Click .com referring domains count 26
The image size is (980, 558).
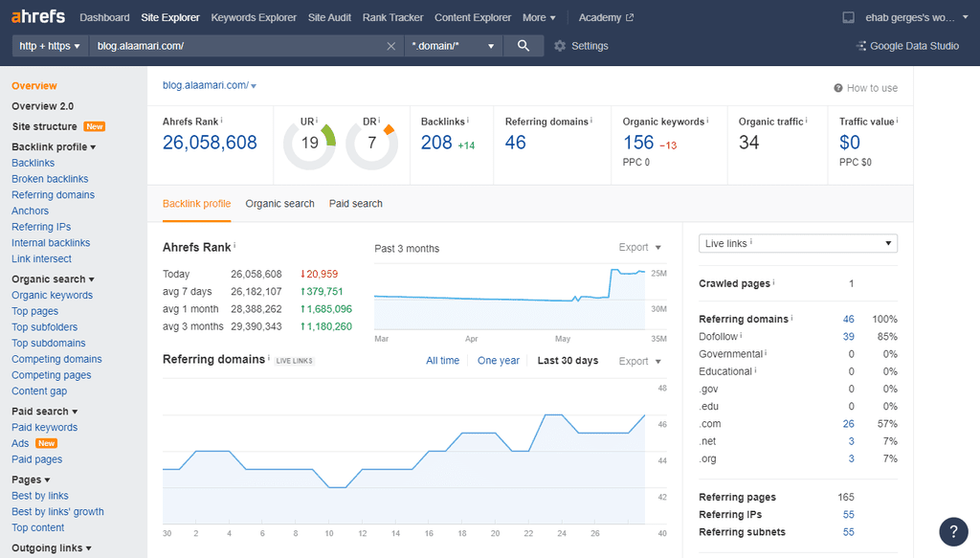click(x=848, y=424)
